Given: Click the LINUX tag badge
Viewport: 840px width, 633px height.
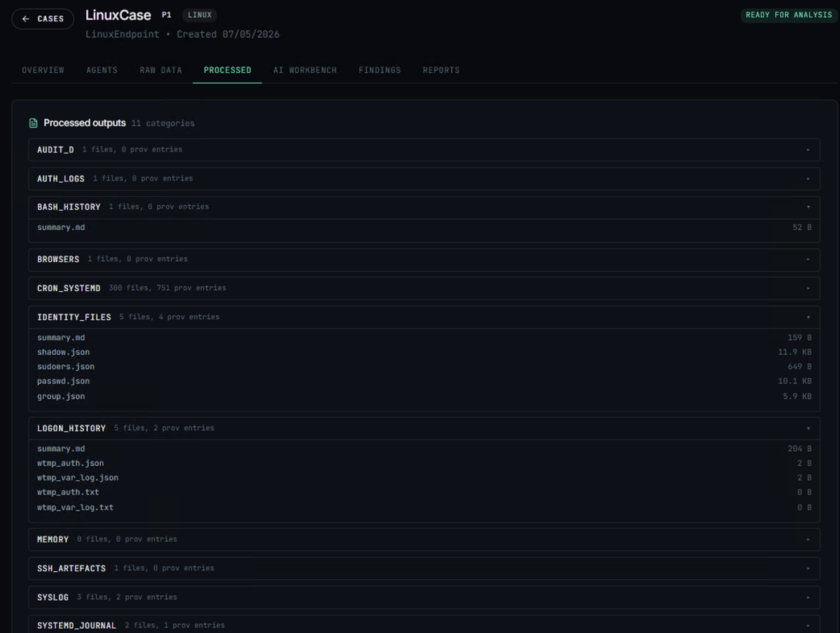Looking at the screenshot, I should [199, 15].
